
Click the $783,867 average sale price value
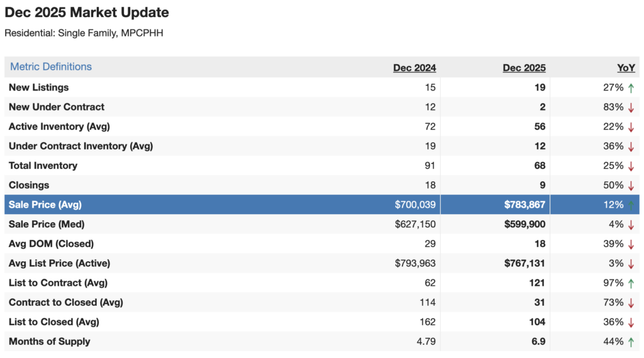pyautogui.click(x=525, y=205)
